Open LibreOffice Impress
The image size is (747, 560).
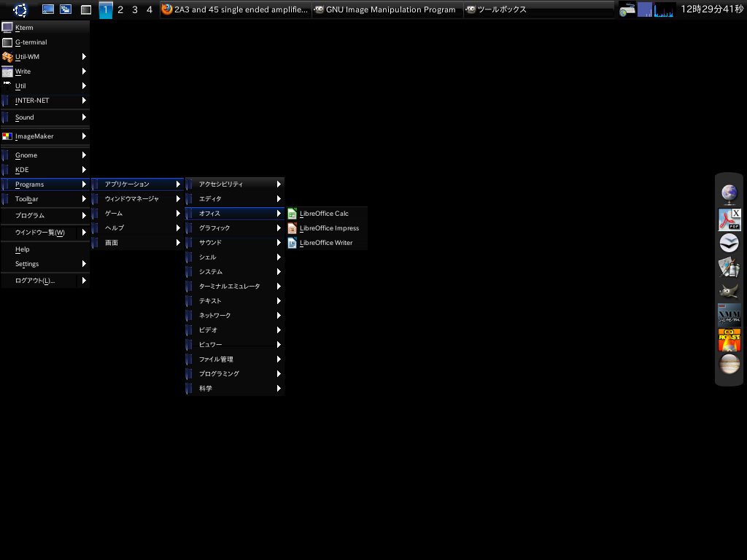tap(328, 228)
